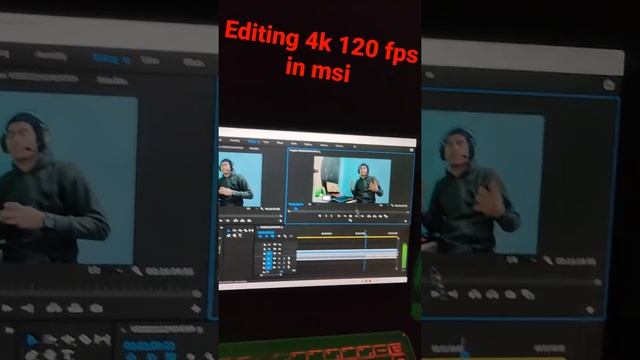
Task: Select the Selection arrow tool
Action: click(x=229, y=231)
